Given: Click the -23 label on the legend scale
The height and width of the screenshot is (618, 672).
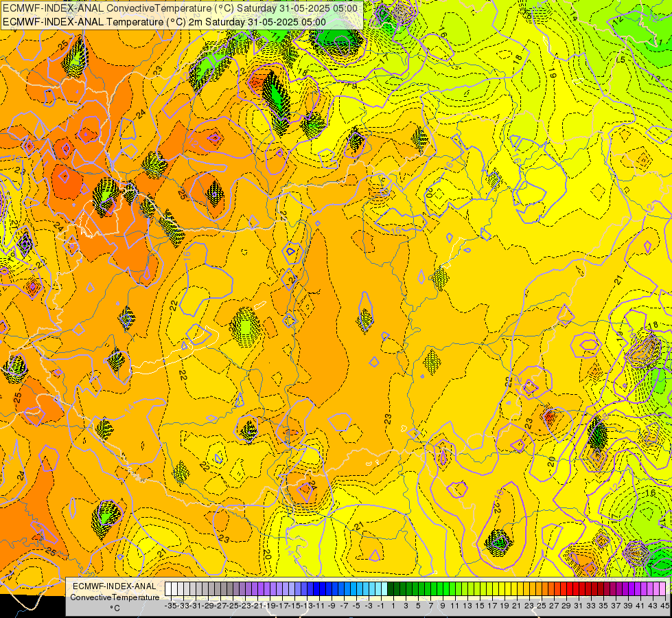Looking at the screenshot, I should [245, 606].
